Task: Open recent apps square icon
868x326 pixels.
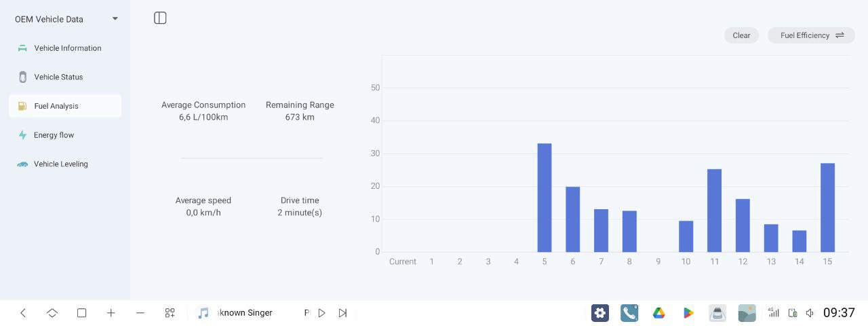Action: click(81, 313)
